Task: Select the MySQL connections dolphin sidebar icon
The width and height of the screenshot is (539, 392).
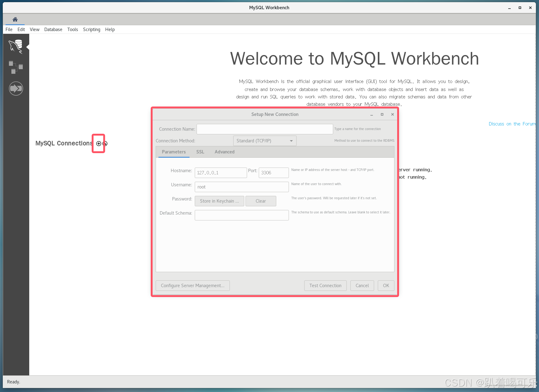Action: pyautogui.click(x=16, y=47)
